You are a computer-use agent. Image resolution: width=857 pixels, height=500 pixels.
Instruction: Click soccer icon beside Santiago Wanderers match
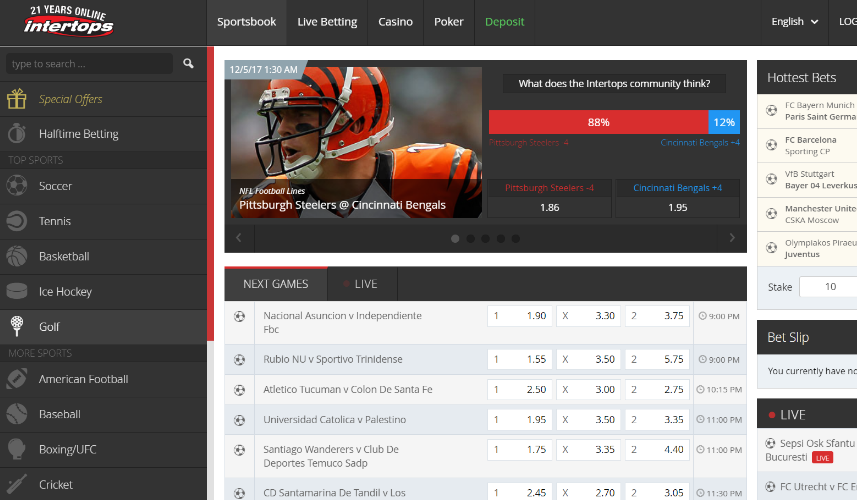tap(239, 450)
